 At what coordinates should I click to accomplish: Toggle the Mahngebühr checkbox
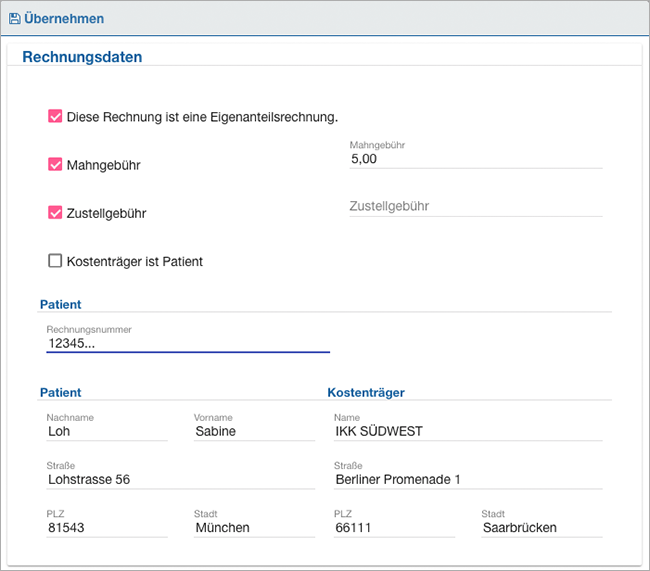pyautogui.click(x=55, y=165)
